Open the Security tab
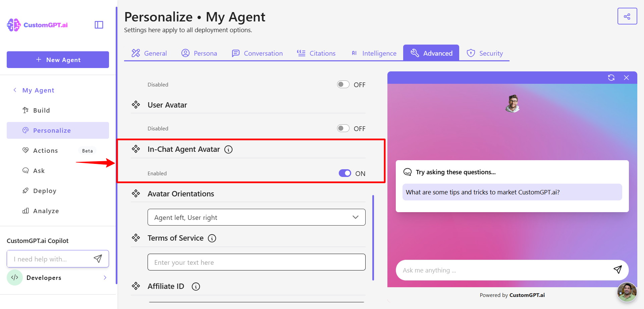The height and width of the screenshot is (309, 644). [485, 53]
